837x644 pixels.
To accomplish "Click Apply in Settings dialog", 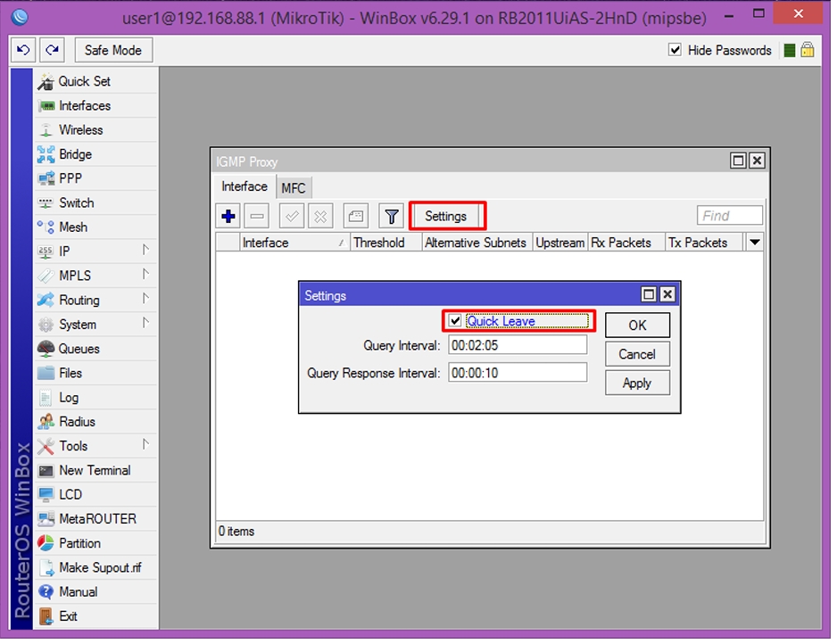I will (637, 383).
